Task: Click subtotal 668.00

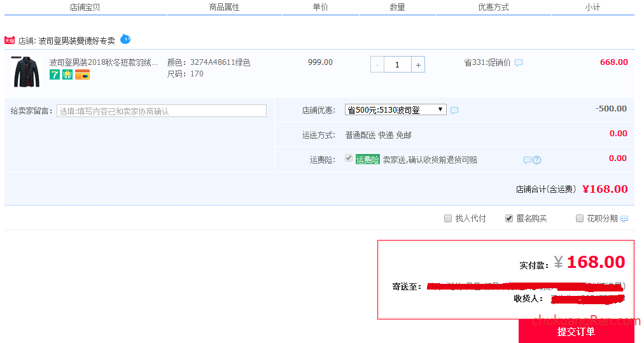Action: click(x=613, y=62)
